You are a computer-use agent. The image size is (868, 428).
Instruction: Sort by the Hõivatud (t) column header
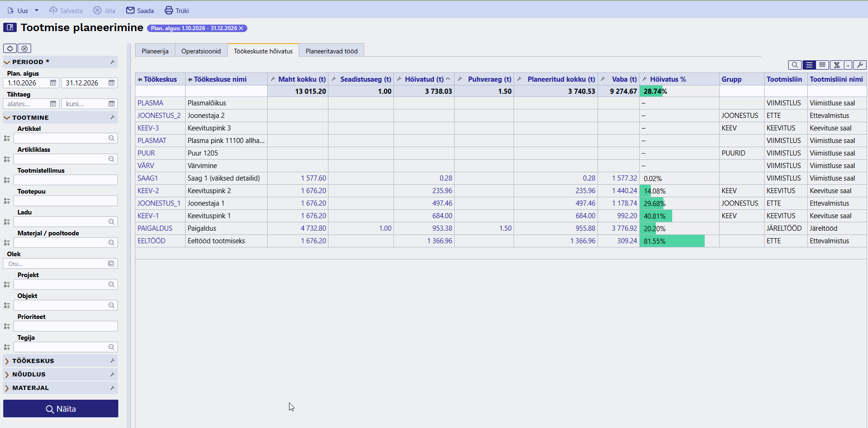click(424, 79)
